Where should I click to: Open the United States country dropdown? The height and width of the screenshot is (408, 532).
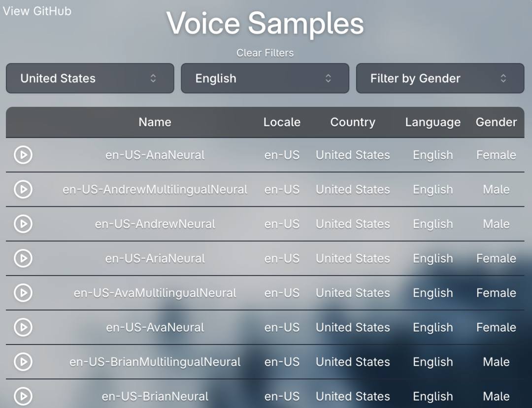pyautogui.click(x=90, y=78)
